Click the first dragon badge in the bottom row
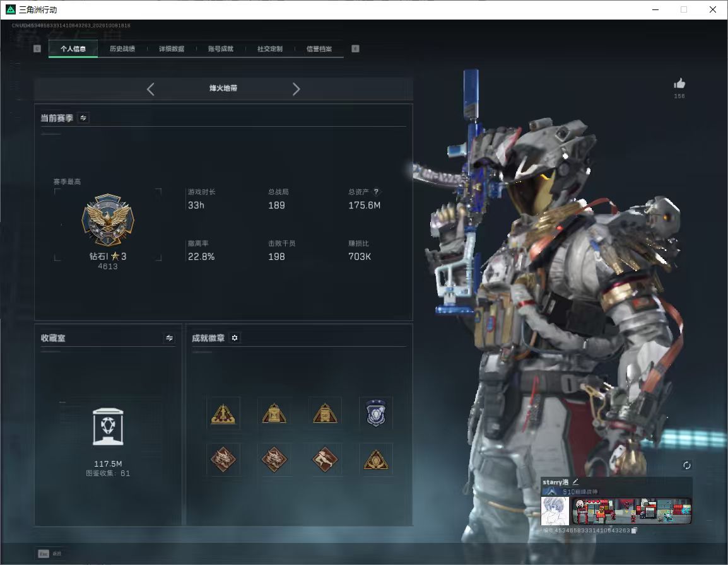 (223, 459)
